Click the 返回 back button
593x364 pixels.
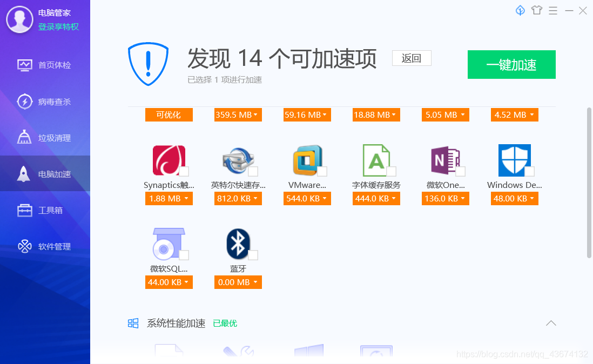tap(412, 58)
